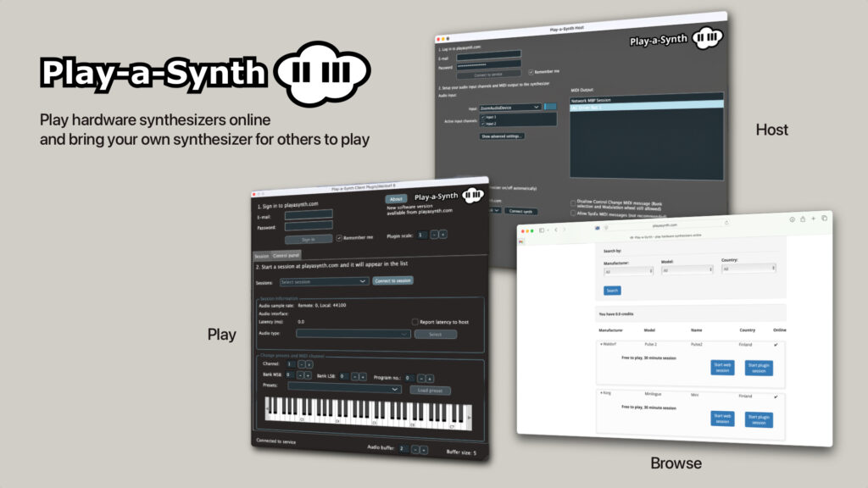Click the plus icon to increase Plugin scale
This screenshot has width=868, height=488.
coord(442,235)
